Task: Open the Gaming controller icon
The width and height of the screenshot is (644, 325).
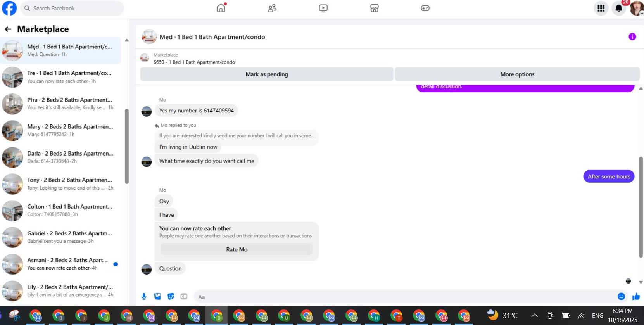Action: coord(425,8)
